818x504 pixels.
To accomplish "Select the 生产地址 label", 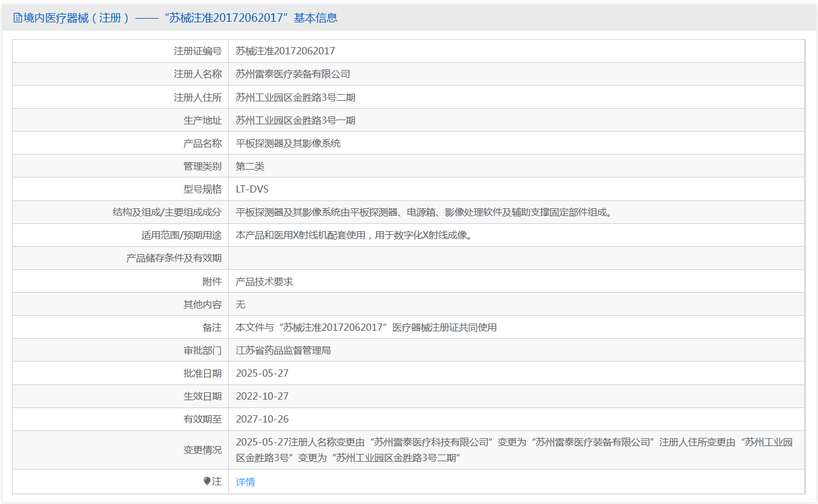I will pyautogui.click(x=203, y=120).
